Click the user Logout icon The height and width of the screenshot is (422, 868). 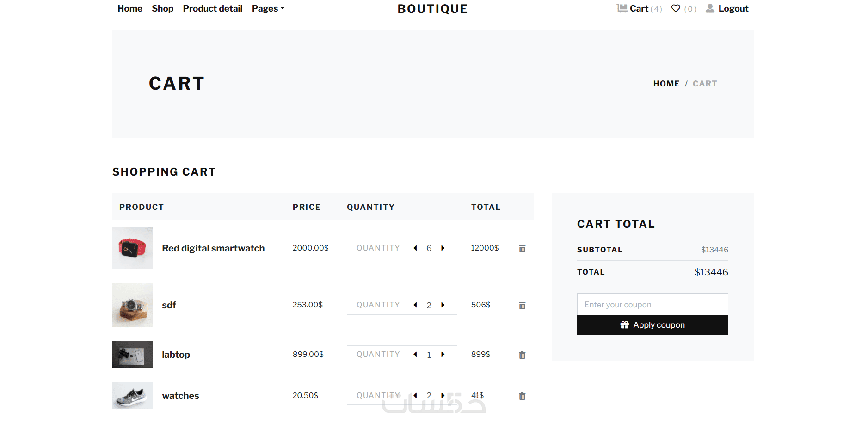pyautogui.click(x=710, y=8)
